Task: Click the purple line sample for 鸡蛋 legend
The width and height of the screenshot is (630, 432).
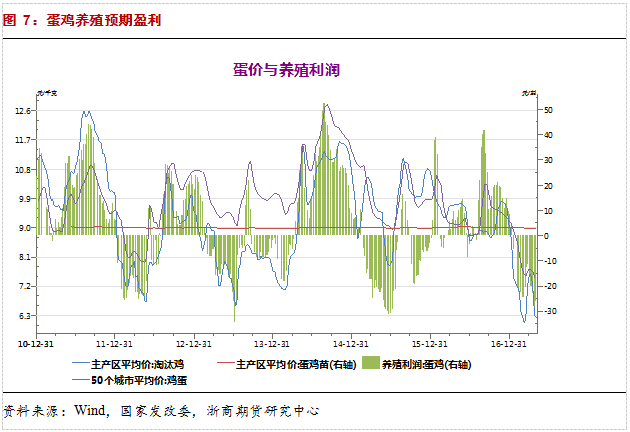Action: (80, 379)
